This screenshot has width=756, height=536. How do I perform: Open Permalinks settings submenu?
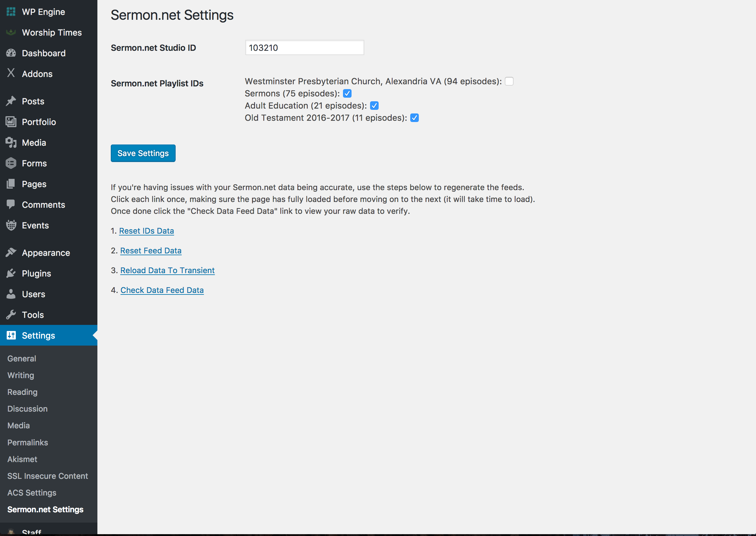(28, 442)
